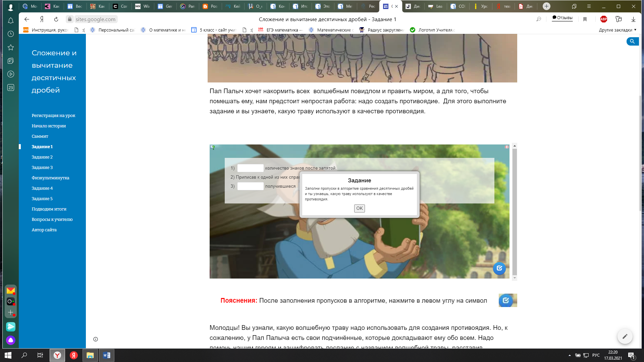Open the AdBlock Plus extension icon
Viewport: 644px width, 362px height.
pos(604,19)
